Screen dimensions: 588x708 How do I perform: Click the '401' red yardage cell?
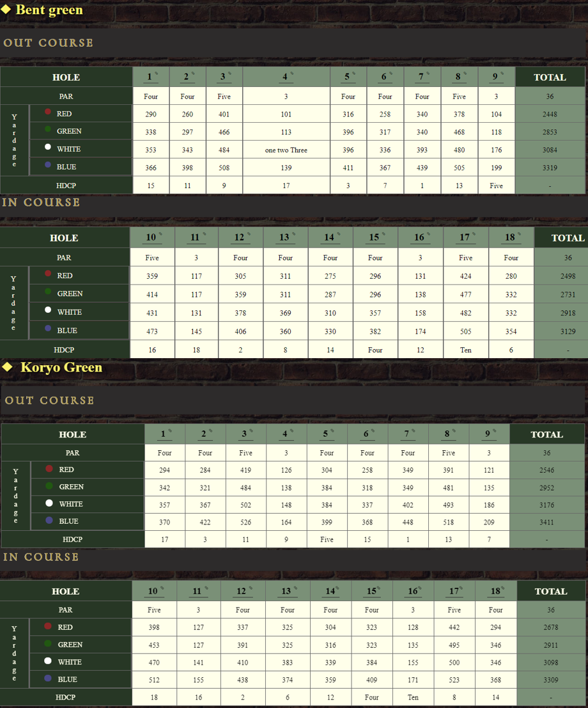tap(224, 114)
